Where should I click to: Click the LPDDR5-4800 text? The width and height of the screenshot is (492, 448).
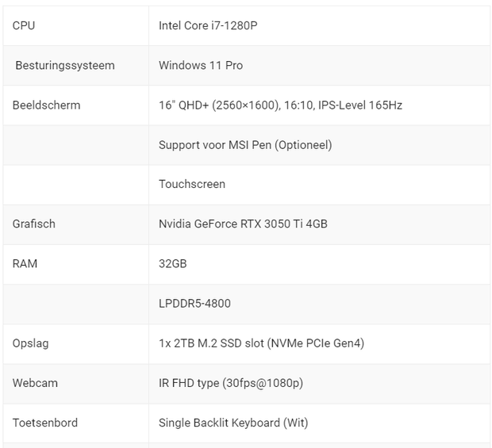coord(194,304)
